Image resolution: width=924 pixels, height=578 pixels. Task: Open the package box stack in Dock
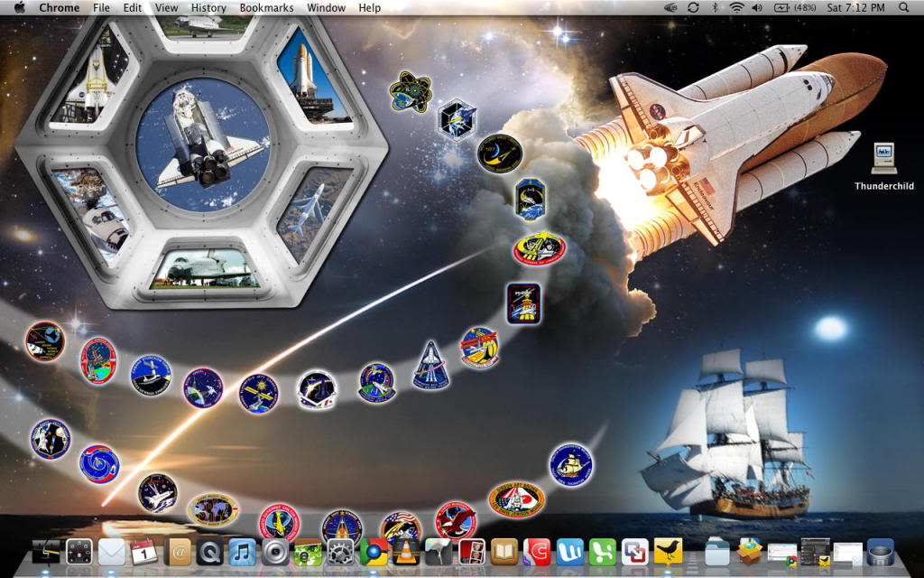click(750, 551)
